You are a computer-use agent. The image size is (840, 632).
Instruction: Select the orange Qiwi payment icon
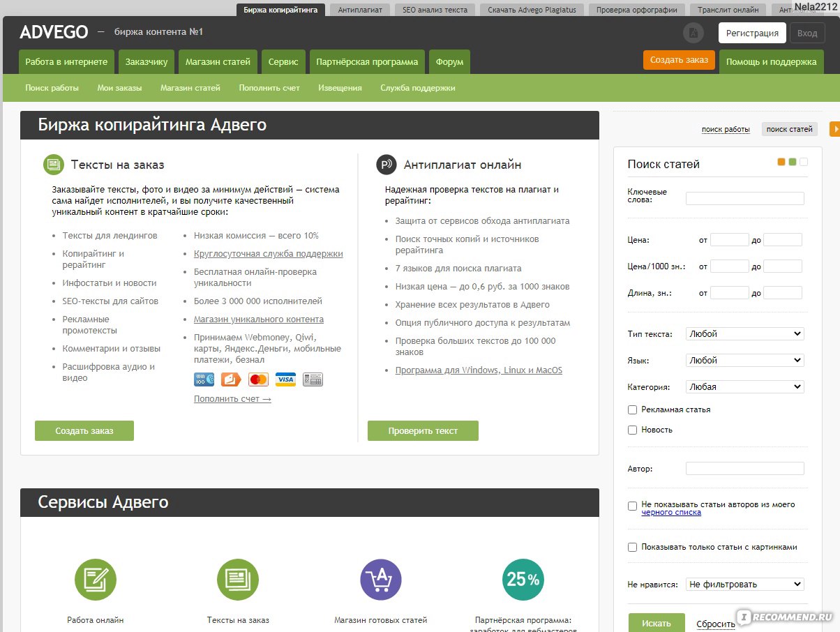231,379
